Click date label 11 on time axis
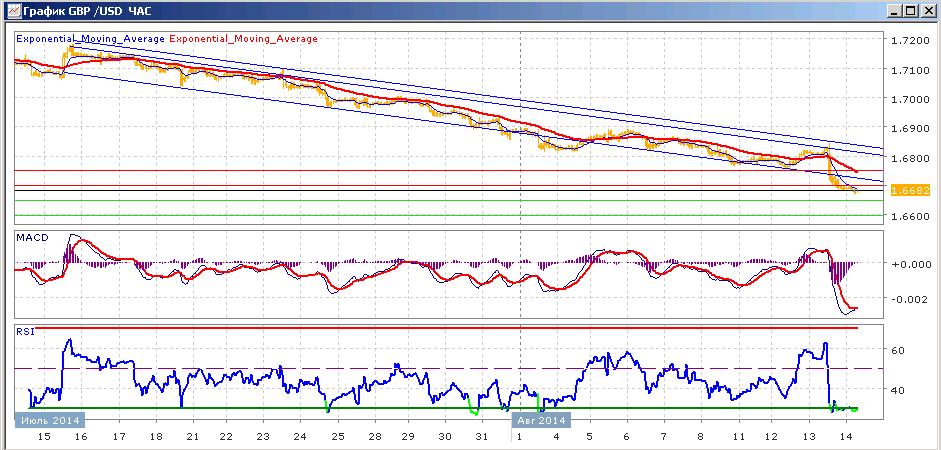The width and height of the screenshot is (941, 450). click(739, 437)
